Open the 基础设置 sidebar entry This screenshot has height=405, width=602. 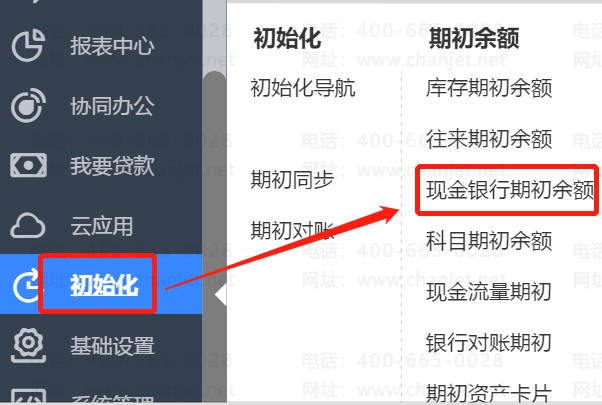pos(112,345)
